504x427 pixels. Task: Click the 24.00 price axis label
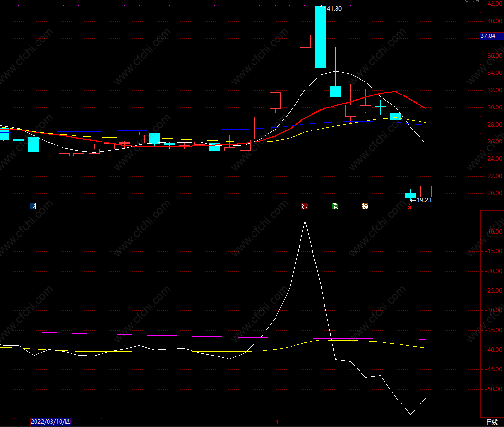495,159
